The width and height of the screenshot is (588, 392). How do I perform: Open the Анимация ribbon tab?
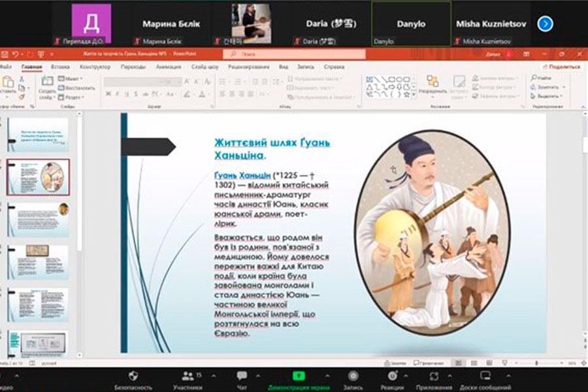pos(168,67)
